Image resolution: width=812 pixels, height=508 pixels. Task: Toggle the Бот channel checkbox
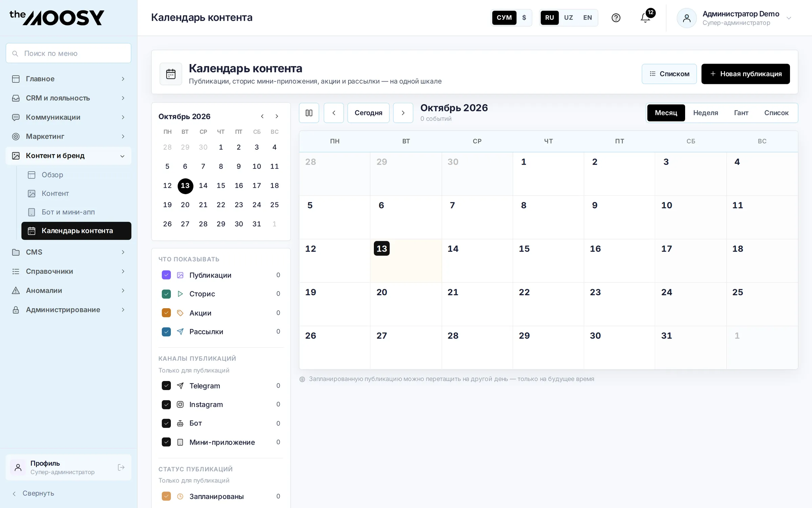click(166, 423)
